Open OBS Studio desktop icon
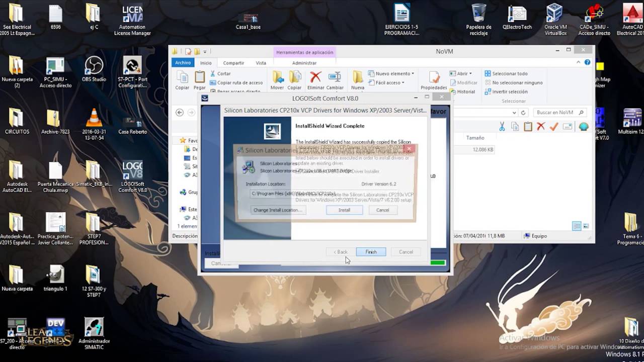Viewport: 644px width, 362px height. point(94,69)
